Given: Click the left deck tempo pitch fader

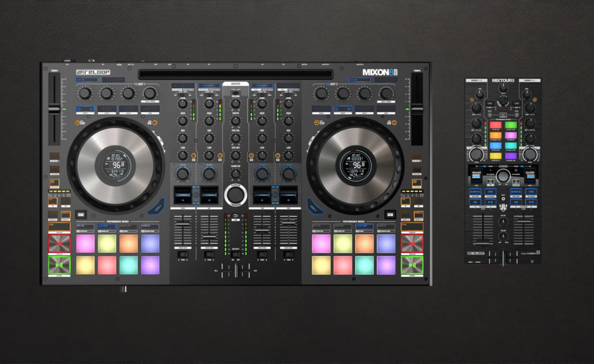Looking at the screenshot, I should click(x=54, y=109).
